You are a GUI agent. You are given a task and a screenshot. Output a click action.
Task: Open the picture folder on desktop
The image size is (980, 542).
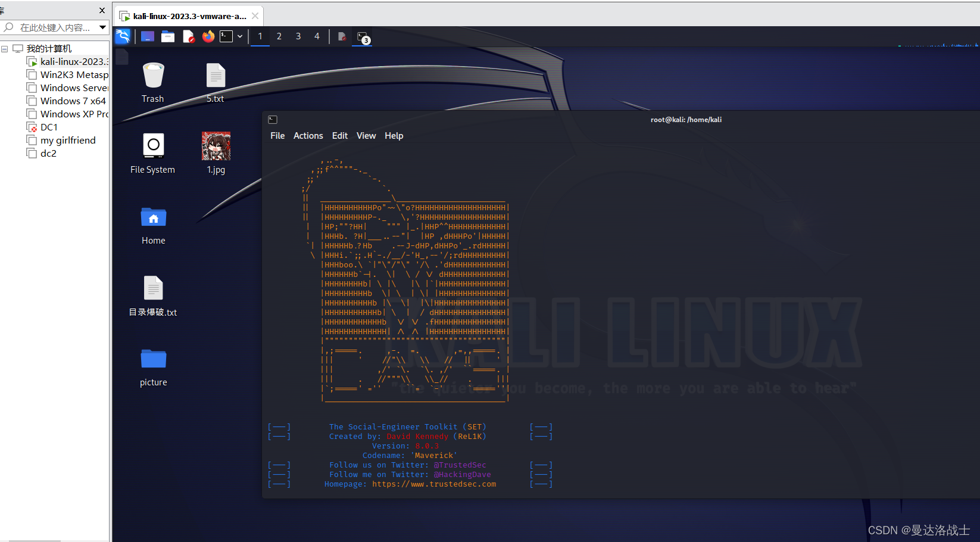click(x=154, y=367)
